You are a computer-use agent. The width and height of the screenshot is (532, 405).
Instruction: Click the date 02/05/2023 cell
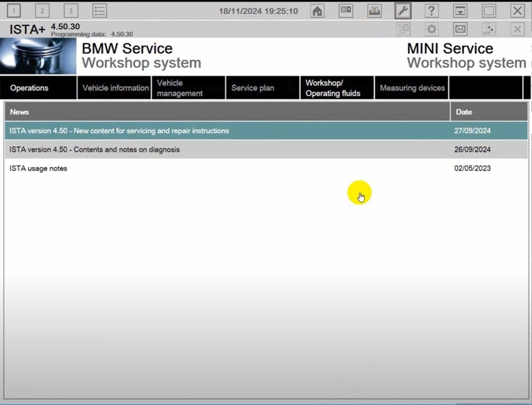click(472, 169)
